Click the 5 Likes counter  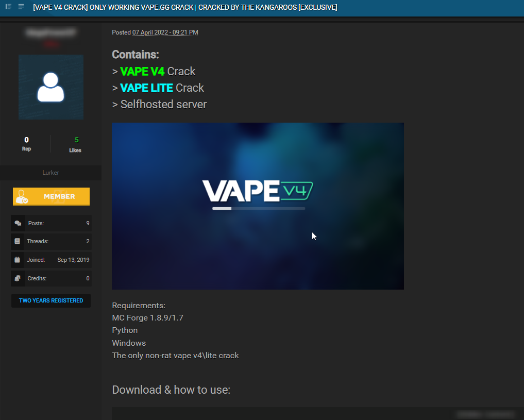(x=75, y=145)
